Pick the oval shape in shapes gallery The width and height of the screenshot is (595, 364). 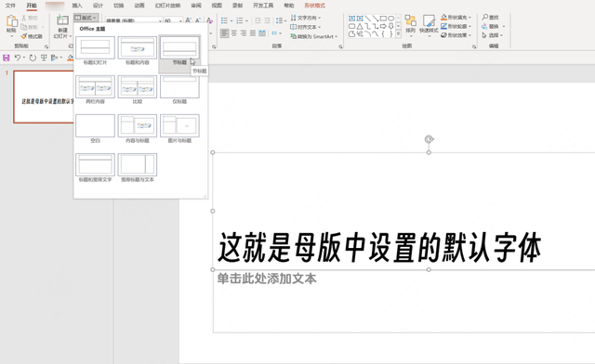(x=390, y=19)
